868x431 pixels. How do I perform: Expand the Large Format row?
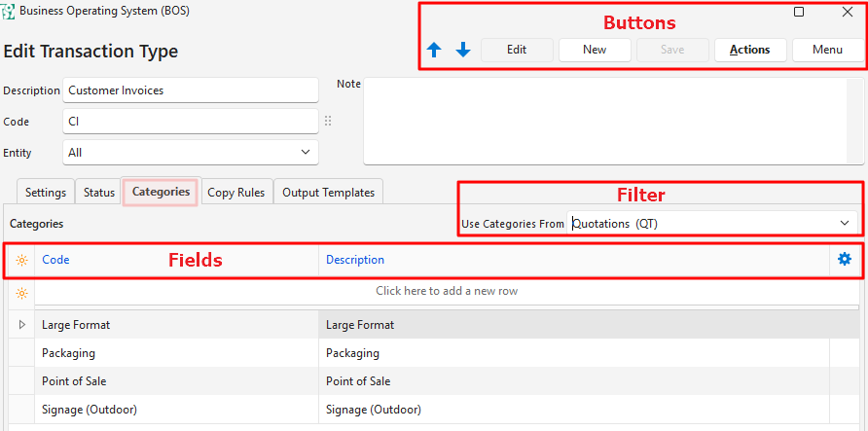(x=21, y=325)
